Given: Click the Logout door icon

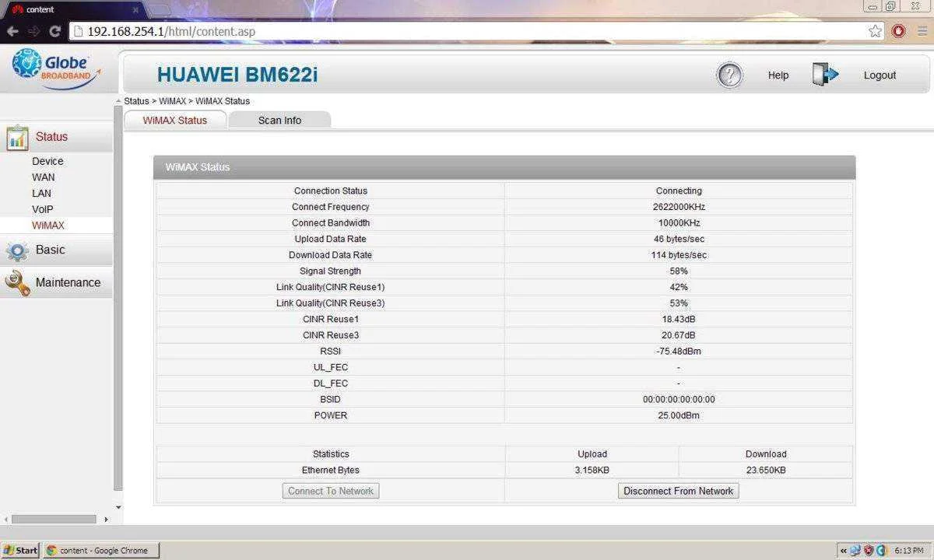Looking at the screenshot, I should pyautogui.click(x=825, y=75).
